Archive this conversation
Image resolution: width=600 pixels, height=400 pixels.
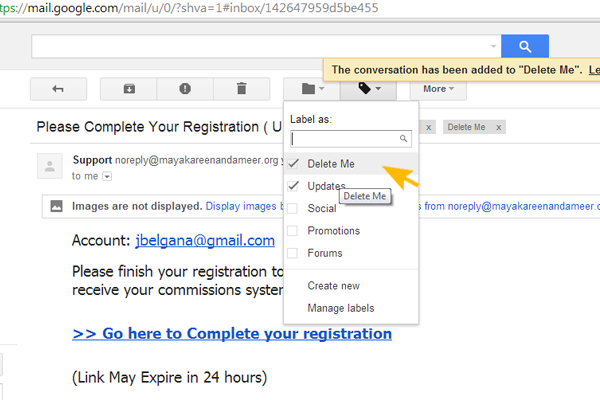129,89
